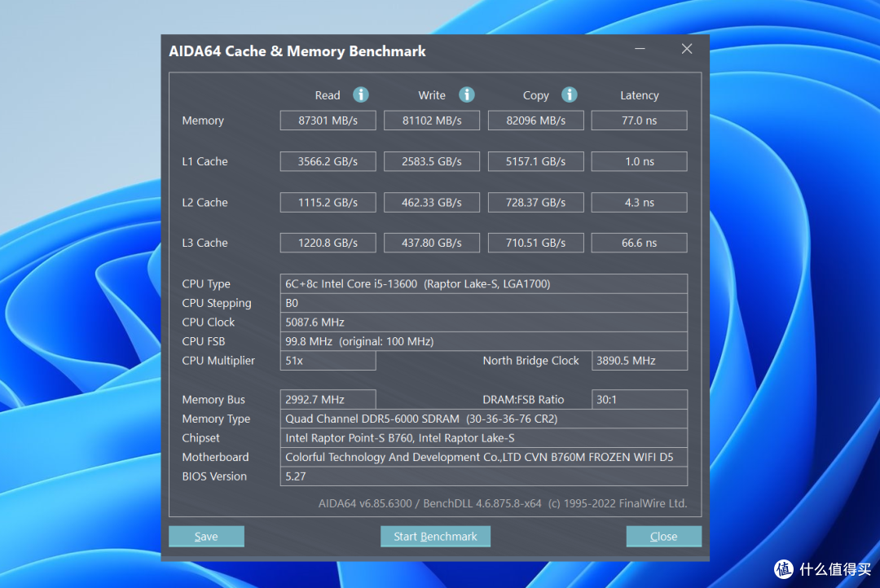Click the Copy info icon

tap(569, 94)
